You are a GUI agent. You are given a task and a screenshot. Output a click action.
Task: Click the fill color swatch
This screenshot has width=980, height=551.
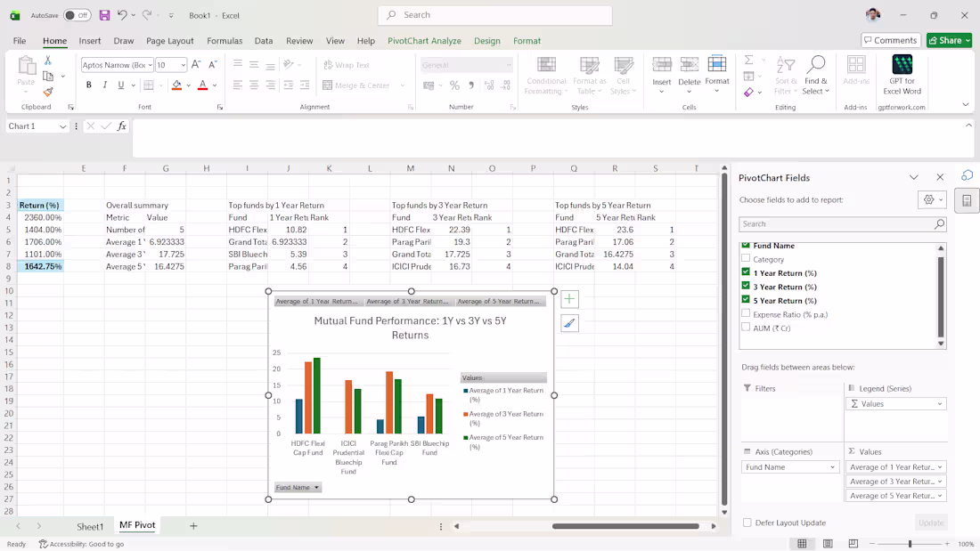pyautogui.click(x=177, y=85)
